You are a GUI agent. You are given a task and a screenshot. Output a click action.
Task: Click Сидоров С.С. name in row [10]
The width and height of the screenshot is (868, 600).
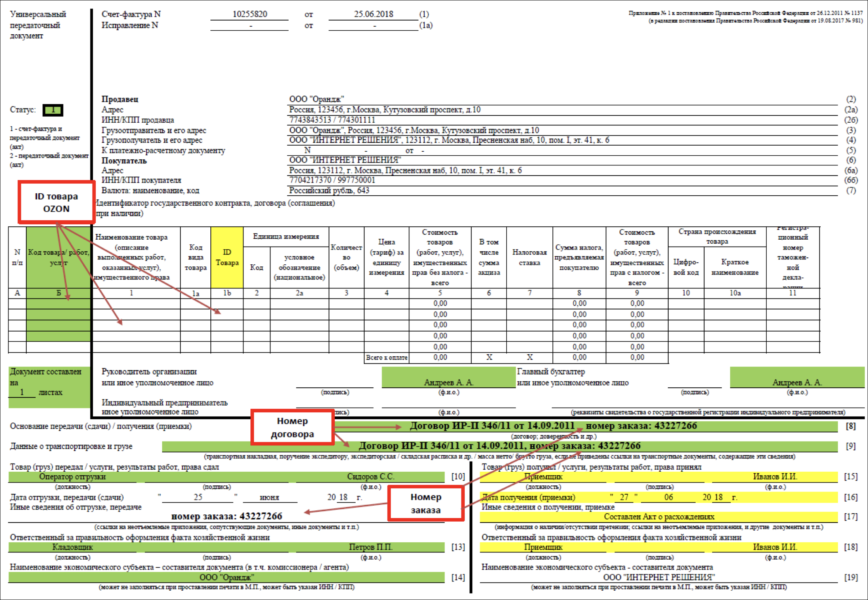(371, 477)
